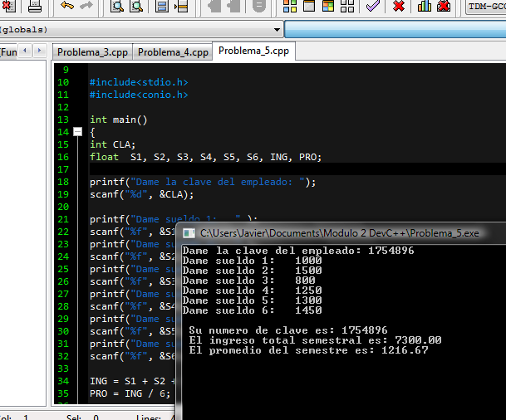Click the float S1, S2 declaration line
This screenshot has height=420, width=506.
tap(205, 157)
